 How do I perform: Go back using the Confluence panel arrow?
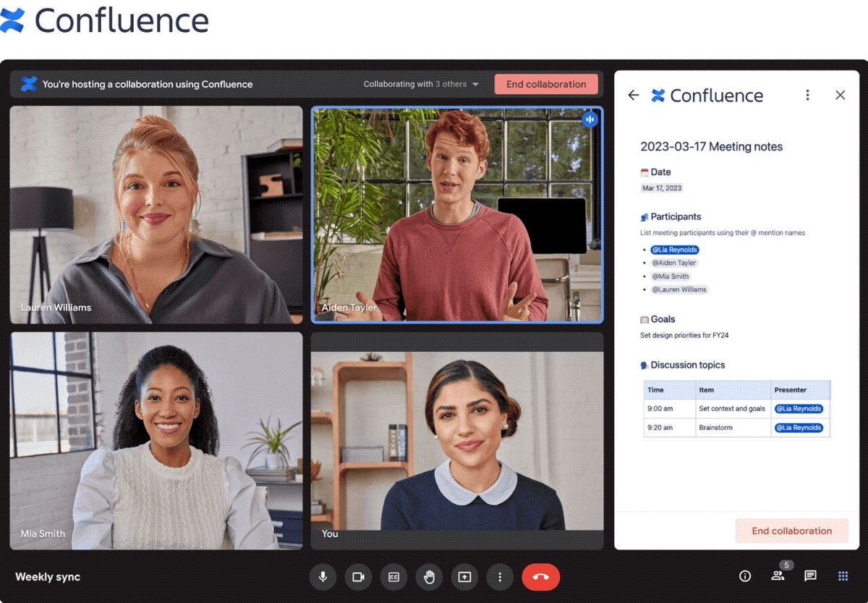634,95
